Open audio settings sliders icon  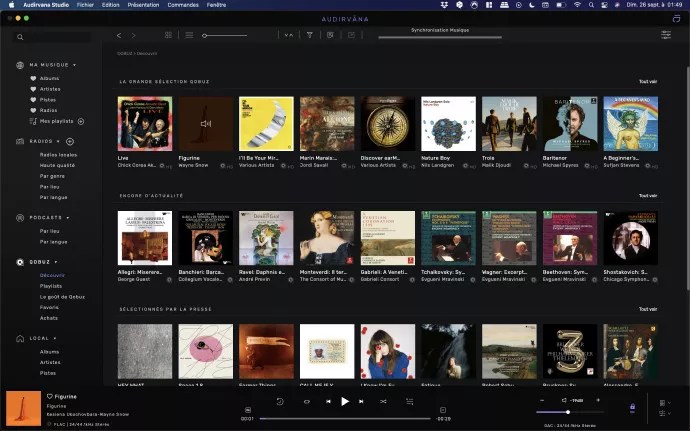pyautogui.click(x=666, y=35)
